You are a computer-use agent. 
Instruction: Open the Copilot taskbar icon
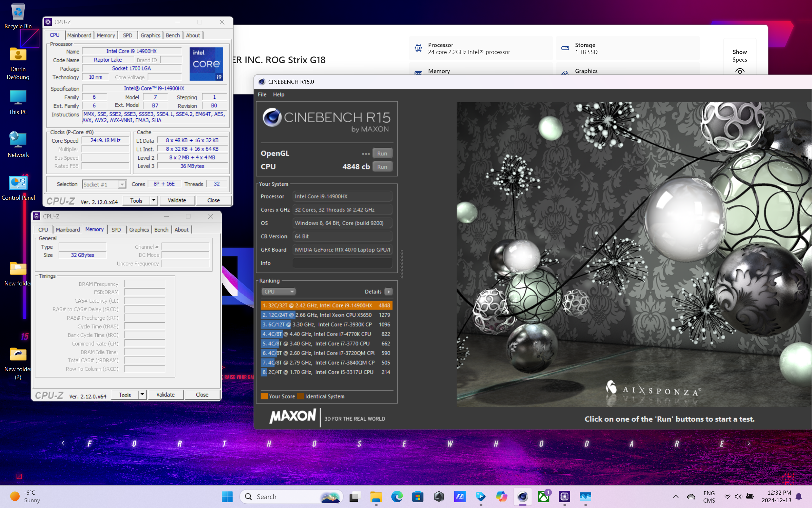coord(501,497)
